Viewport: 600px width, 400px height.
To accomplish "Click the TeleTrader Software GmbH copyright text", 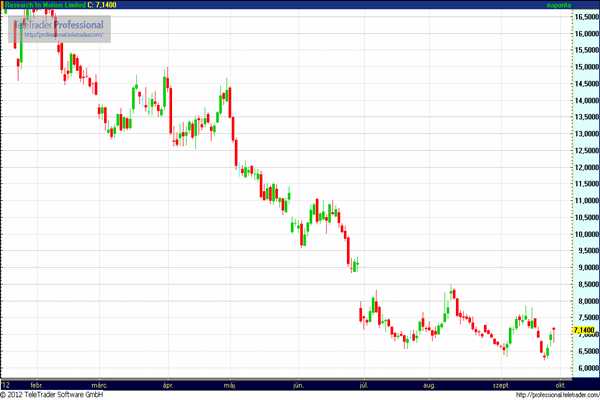I will point(55,394).
